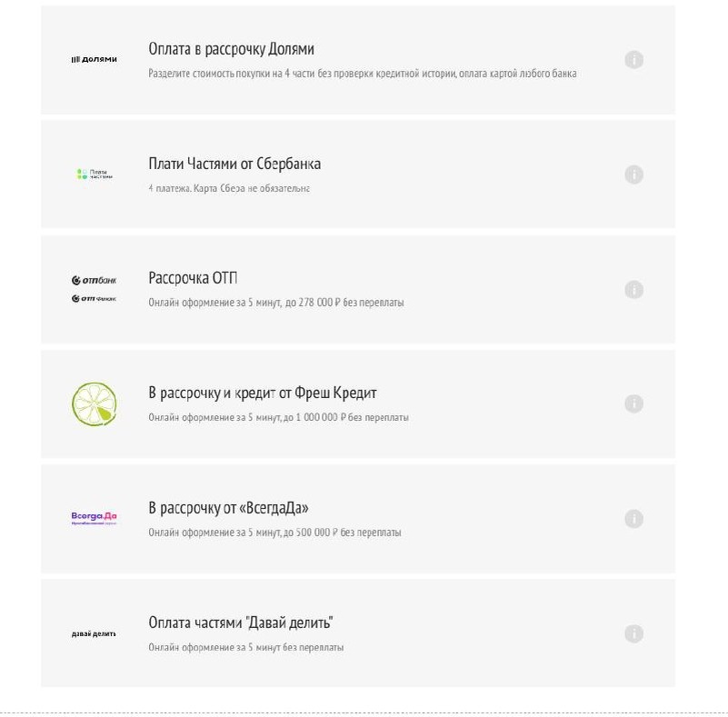This screenshot has height=717, width=728.
Task: Click the давай делить logo
Action: (x=95, y=633)
